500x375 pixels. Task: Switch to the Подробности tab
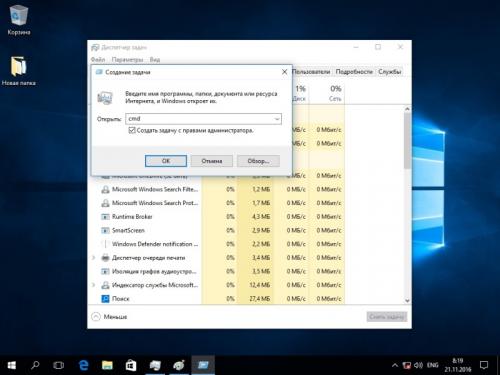[x=354, y=72]
